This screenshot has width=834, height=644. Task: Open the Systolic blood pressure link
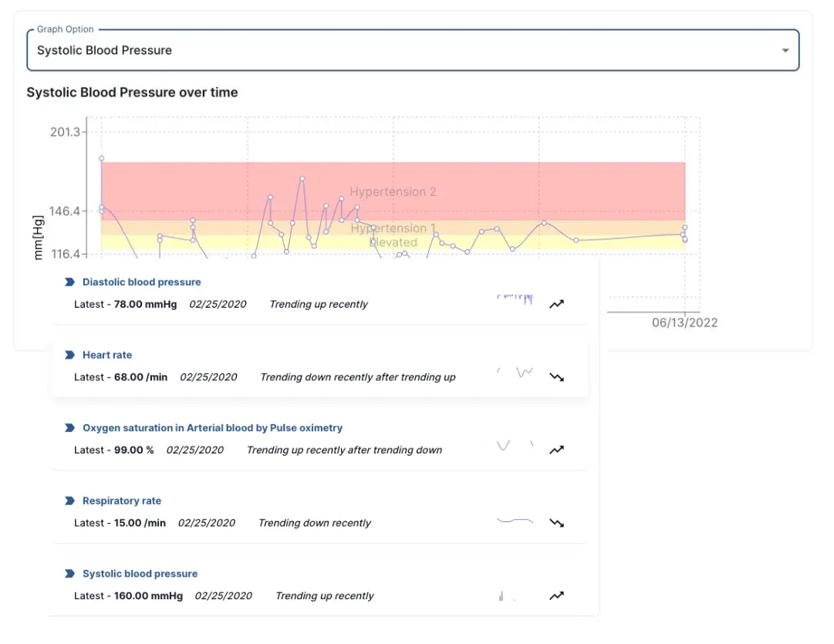(140, 573)
